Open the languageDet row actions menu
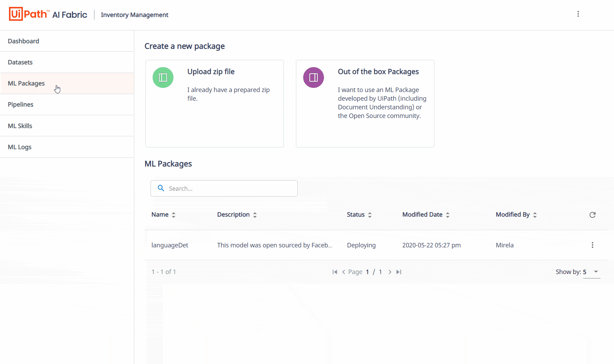The width and height of the screenshot is (614, 364). [x=593, y=245]
